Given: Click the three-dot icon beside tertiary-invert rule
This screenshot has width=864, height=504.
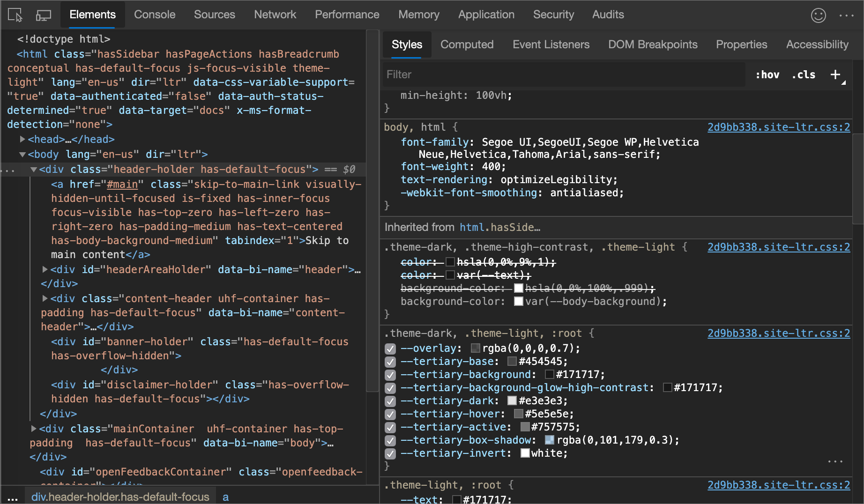Looking at the screenshot, I should 835,461.
